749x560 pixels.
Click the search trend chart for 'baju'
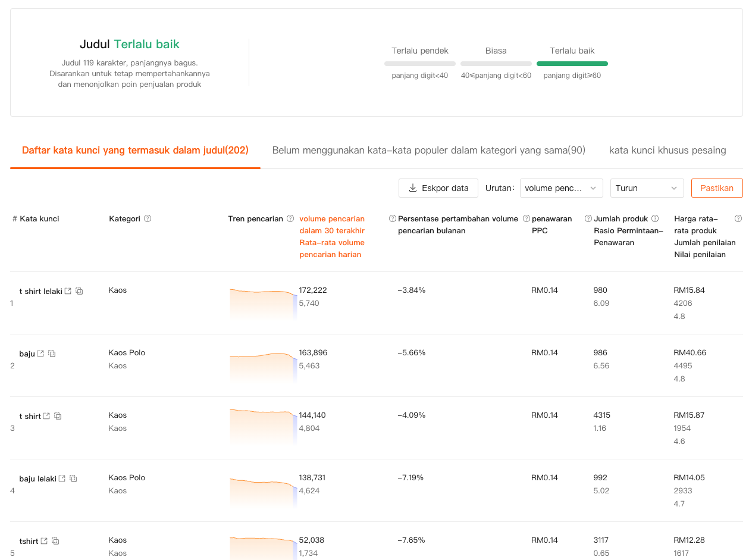tap(263, 365)
